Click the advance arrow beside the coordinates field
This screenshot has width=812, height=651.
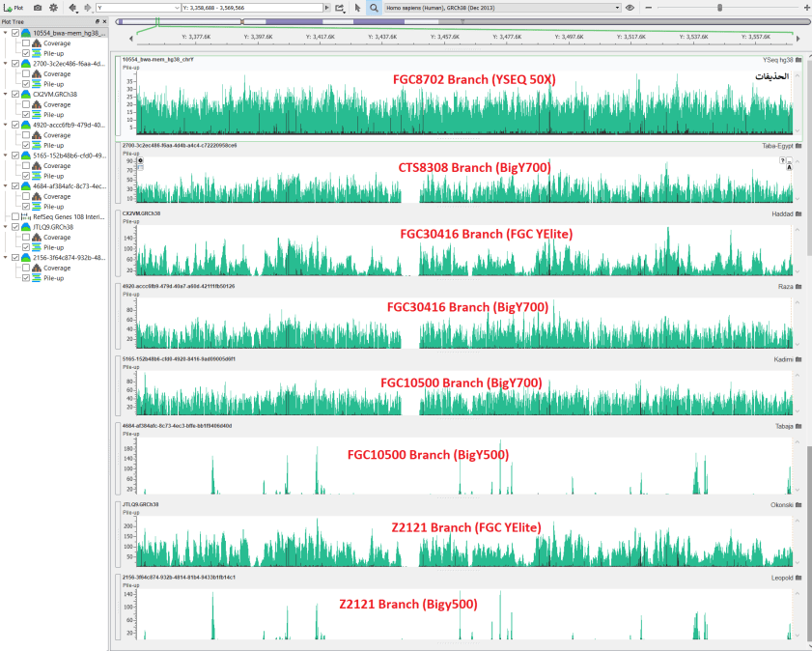pyautogui.click(x=327, y=7)
